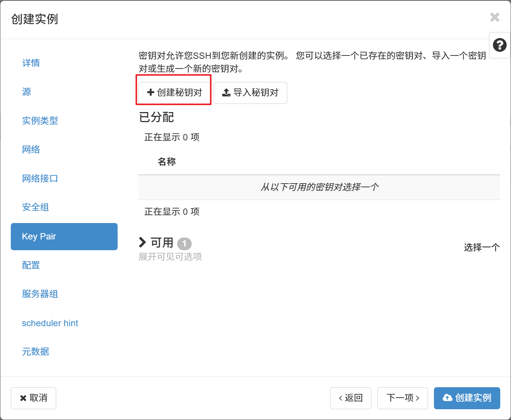Click the blue 创建实例 button

click(467, 398)
